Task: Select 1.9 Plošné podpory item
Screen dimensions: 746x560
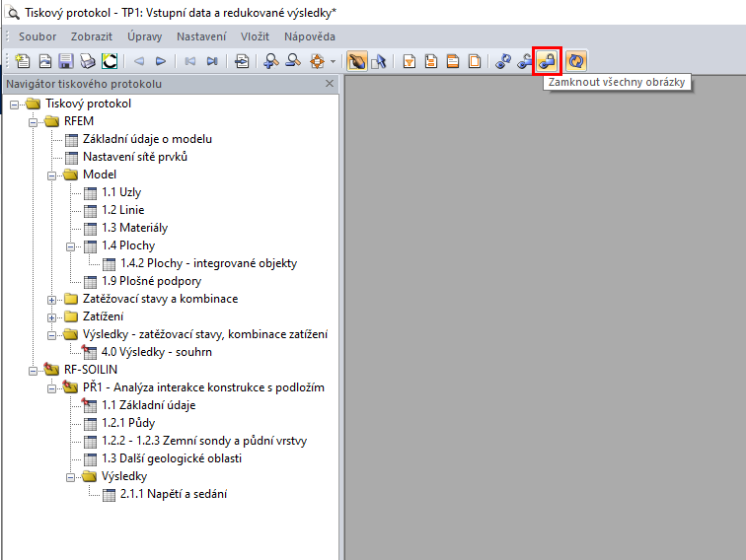Action: (151, 281)
